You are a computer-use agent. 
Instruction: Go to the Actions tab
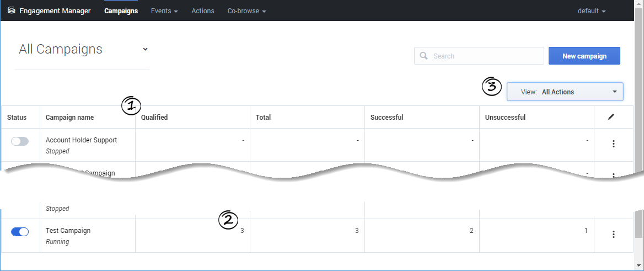pos(203,11)
